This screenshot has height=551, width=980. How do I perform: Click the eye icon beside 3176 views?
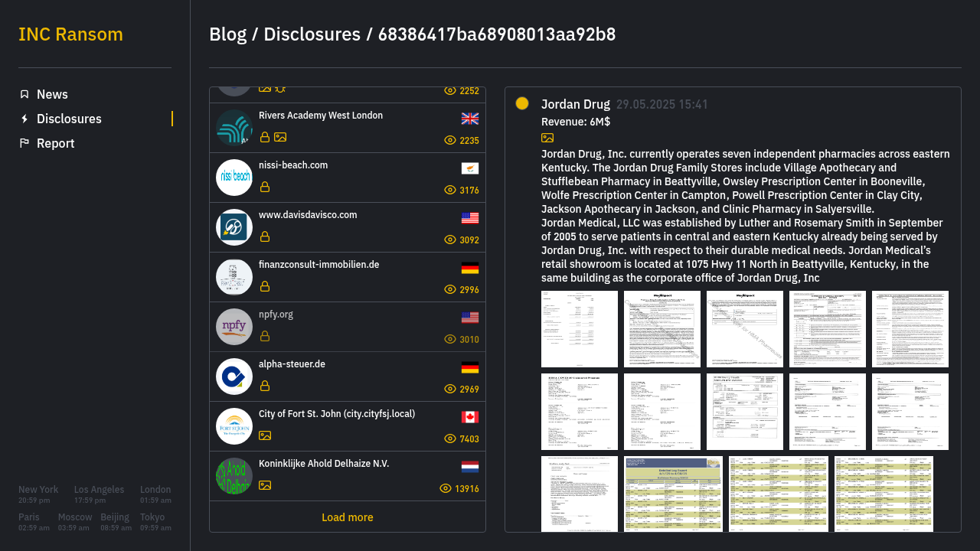(x=450, y=190)
